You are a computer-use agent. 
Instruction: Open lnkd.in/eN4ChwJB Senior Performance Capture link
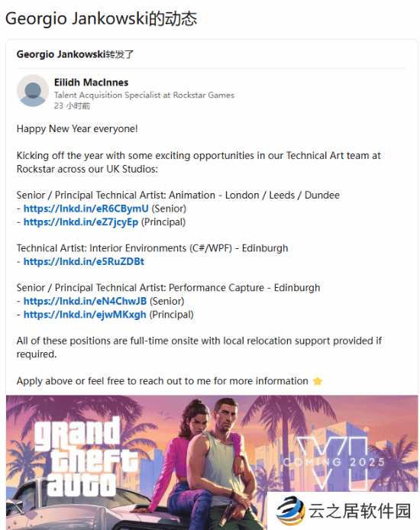point(85,301)
